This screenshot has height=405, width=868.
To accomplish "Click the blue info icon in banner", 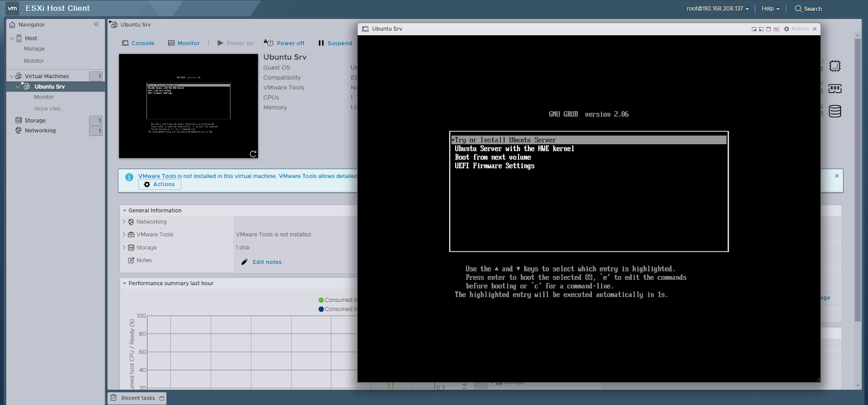I will pos(129,177).
